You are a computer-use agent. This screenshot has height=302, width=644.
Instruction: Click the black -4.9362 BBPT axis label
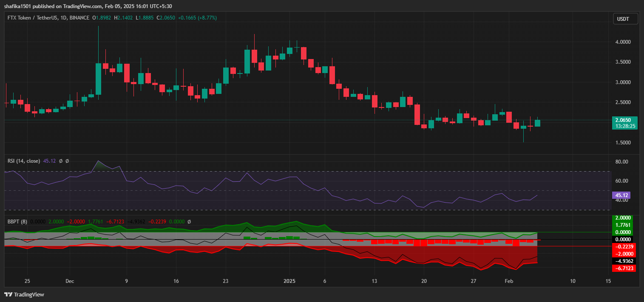[x=624, y=261]
